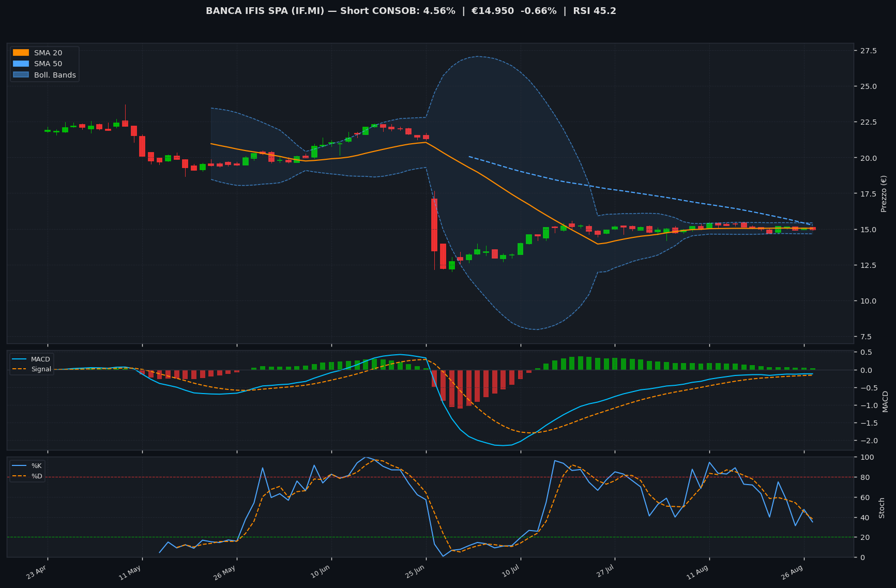Click the Boll. Bands legend swatch
This screenshot has height=588, width=896.
(x=21, y=75)
